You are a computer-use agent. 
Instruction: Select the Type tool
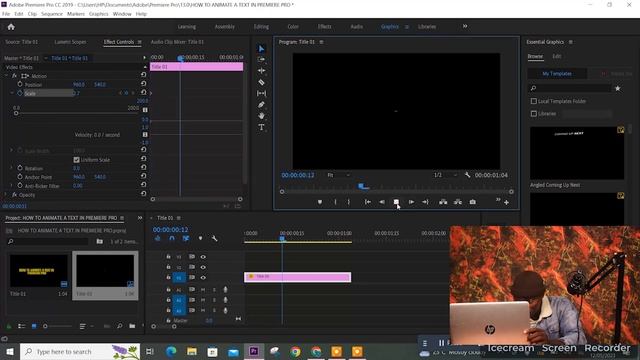click(261, 127)
